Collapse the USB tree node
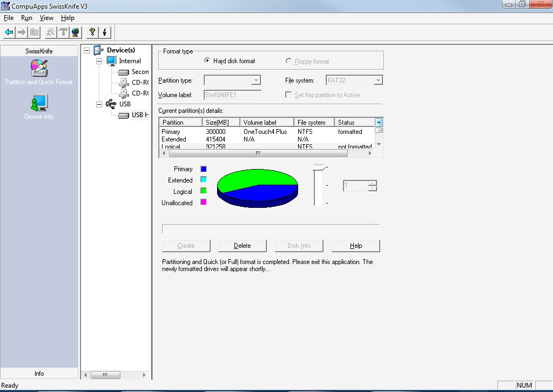 tap(99, 104)
